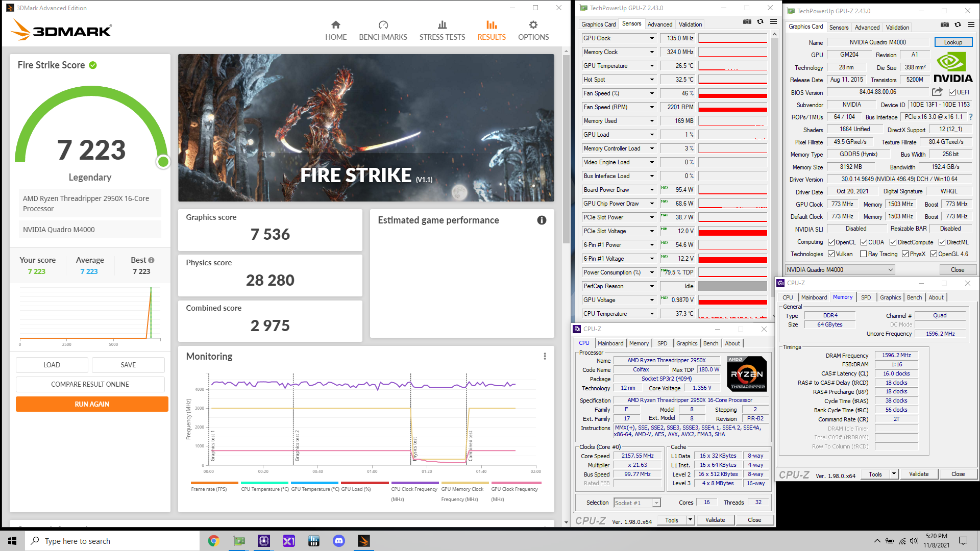Open Tools dropdown arrow in CPU-Z CPU window
The width and height of the screenshot is (980, 551).
coord(690,520)
